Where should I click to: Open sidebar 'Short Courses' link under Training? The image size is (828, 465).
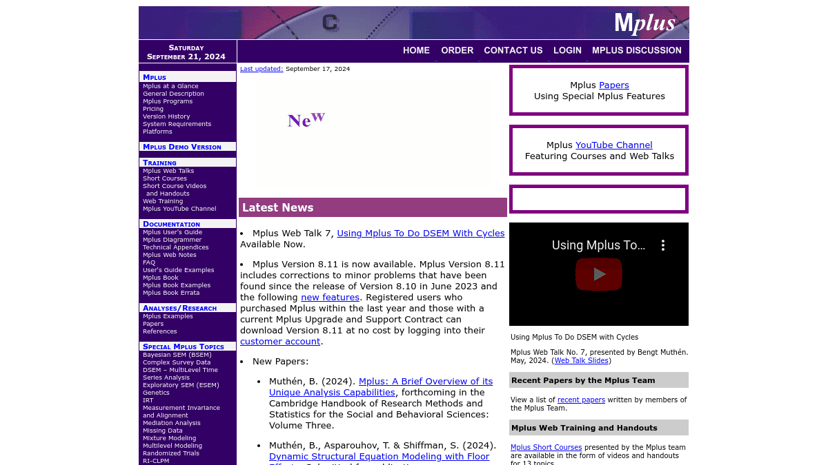164,178
